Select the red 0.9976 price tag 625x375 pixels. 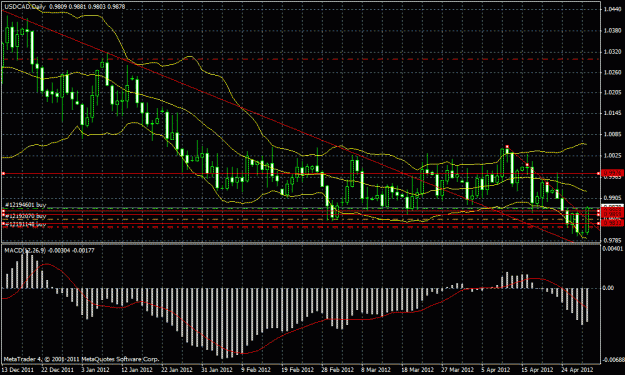[x=613, y=173]
